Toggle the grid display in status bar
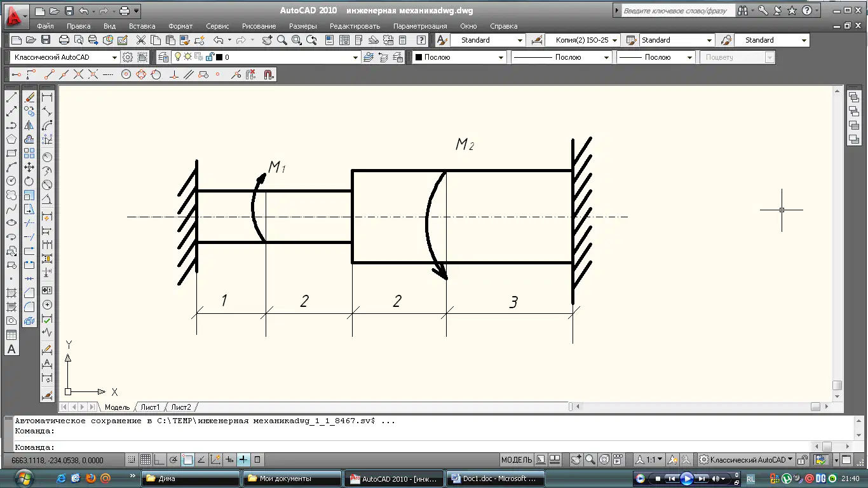Screen dimensions: 868x488 click(x=145, y=459)
